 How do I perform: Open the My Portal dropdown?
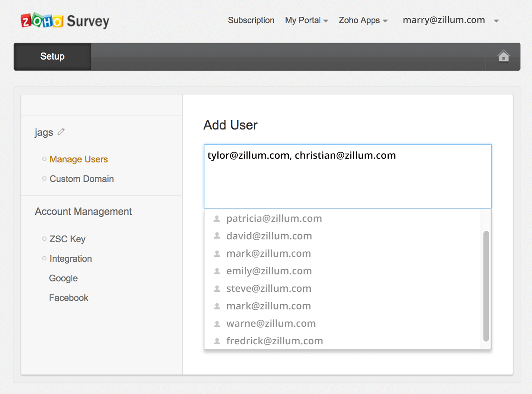(x=306, y=20)
